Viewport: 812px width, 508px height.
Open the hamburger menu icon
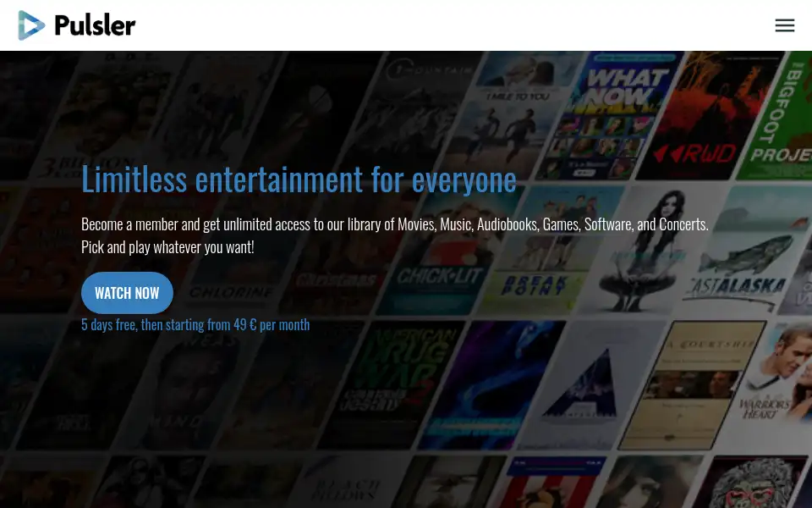click(x=785, y=25)
